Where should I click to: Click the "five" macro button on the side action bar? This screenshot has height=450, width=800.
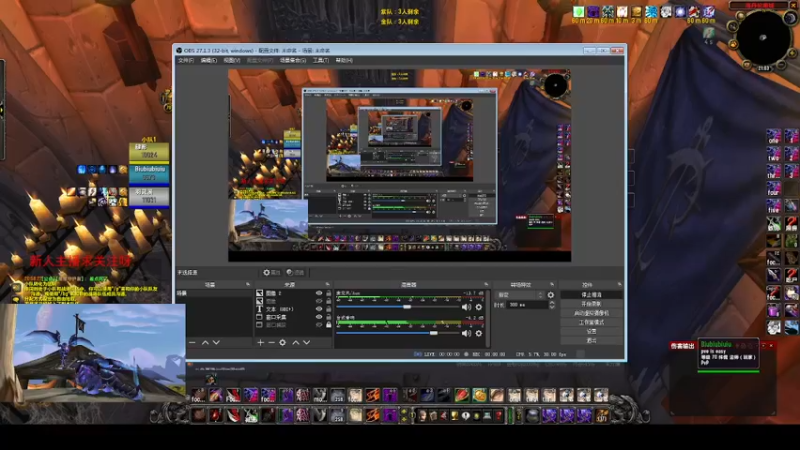coord(774,206)
